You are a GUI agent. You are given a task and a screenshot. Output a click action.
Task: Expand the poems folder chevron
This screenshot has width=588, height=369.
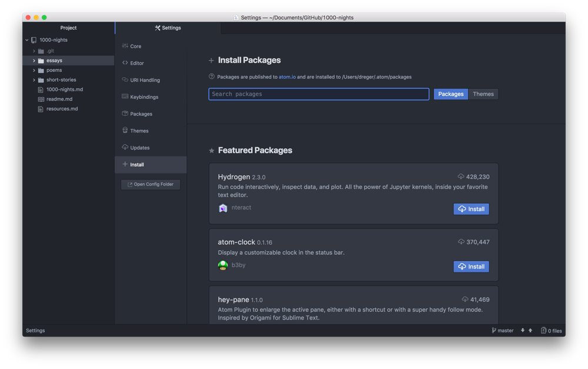click(x=34, y=70)
